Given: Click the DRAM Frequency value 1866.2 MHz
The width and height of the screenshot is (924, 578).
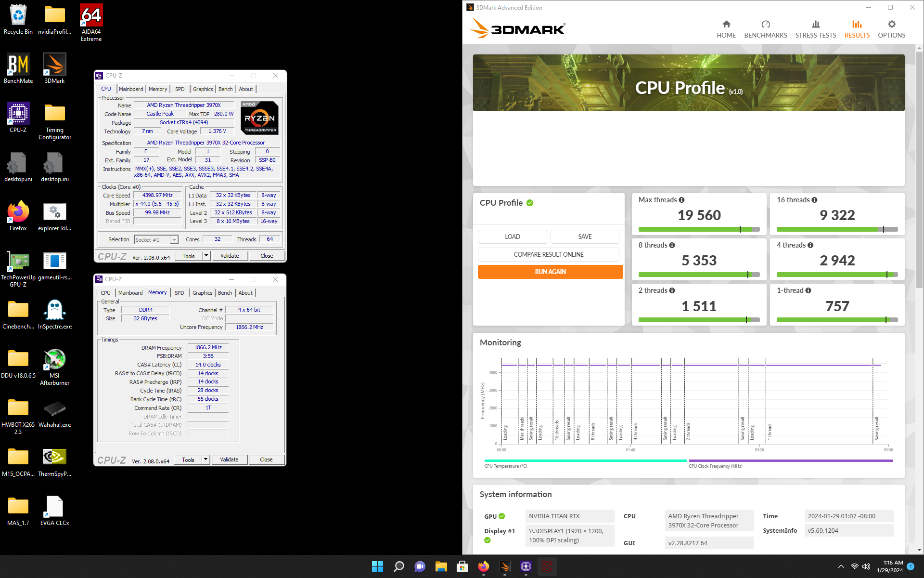Looking at the screenshot, I should (208, 347).
